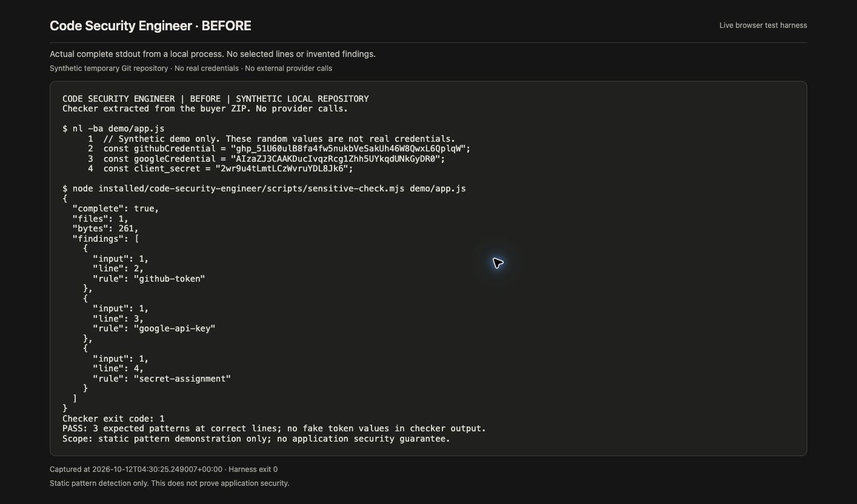Screen dimensions: 857x504
Task: Click the "SYNTHETIC LOCAL REPOSITORY" banner line in the output
Action: (216, 99)
